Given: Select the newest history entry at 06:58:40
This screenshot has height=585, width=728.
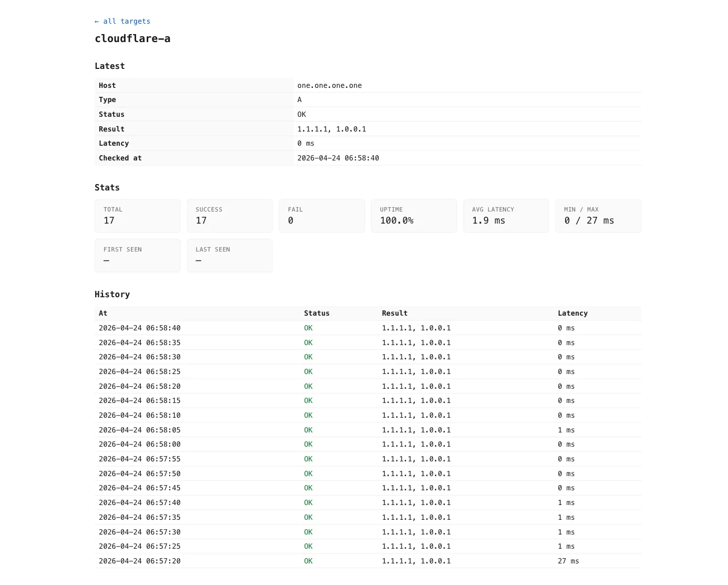Looking at the screenshot, I should coord(139,328).
